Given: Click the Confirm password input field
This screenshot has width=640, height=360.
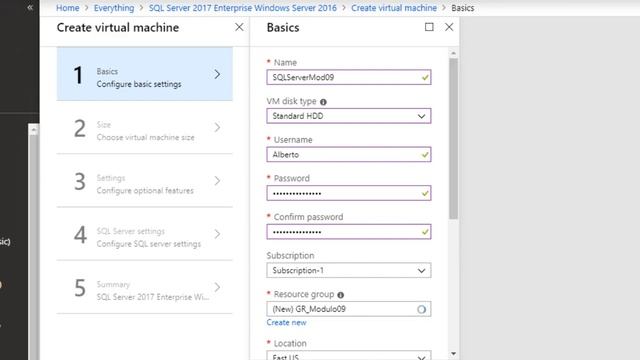Looking at the screenshot, I should [349, 232].
